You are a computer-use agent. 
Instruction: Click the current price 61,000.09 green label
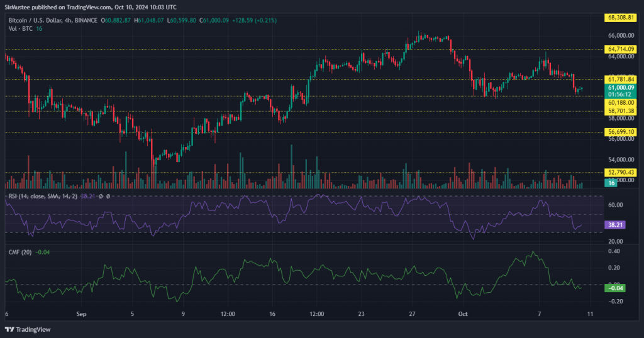[622, 87]
